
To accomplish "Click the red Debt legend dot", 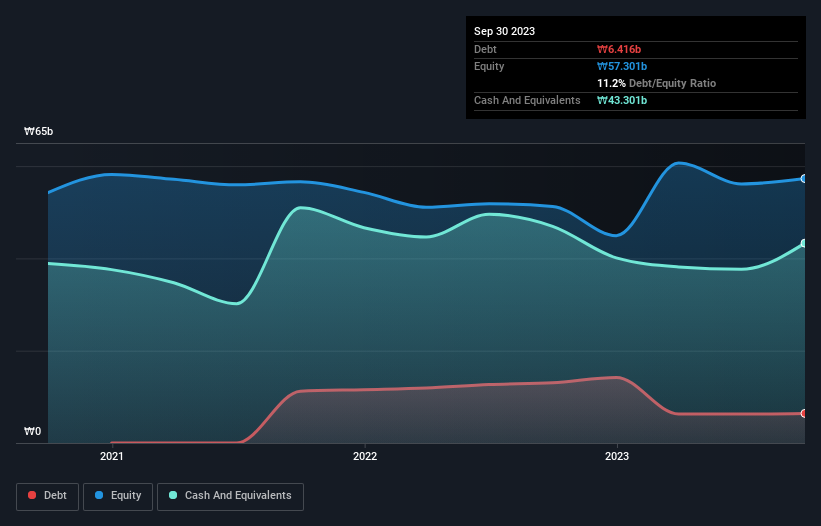I will (x=32, y=495).
